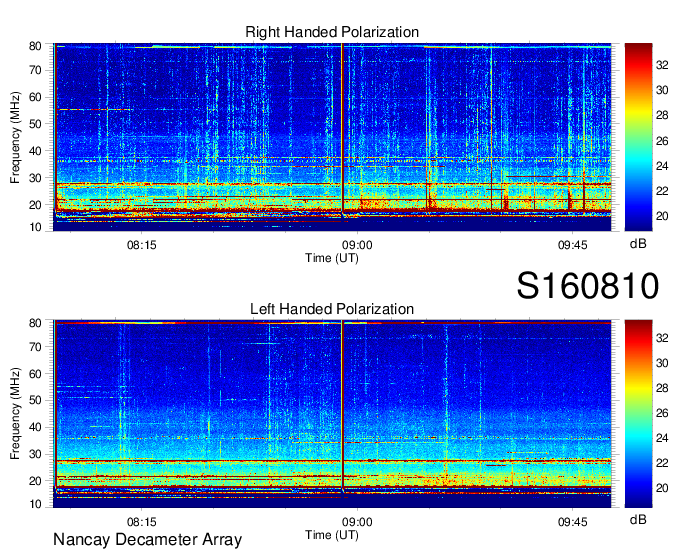680x552 pixels.
Task: Click the top colorbar's dB unit label
Action: (638, 244)
